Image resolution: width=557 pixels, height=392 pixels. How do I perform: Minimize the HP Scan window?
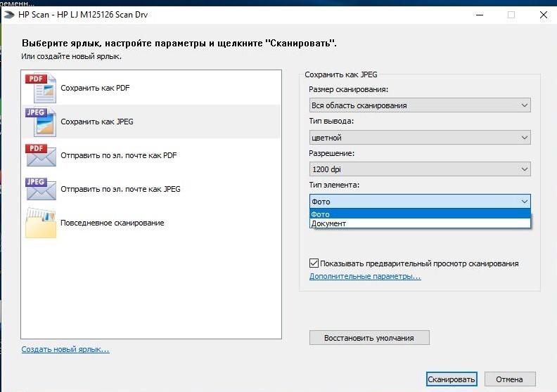(480, 15)
